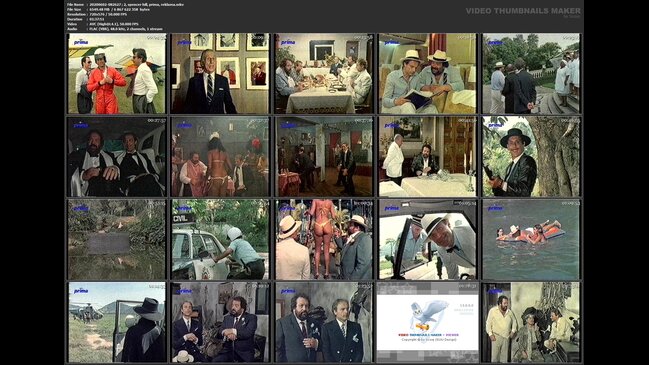Click the File Name header line
Screen dimensions: 649x365
125,4
